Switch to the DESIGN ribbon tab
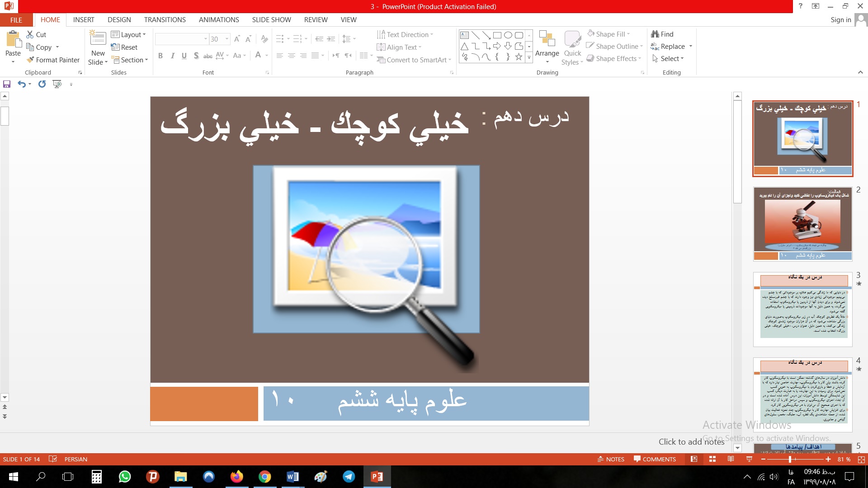868x488 pixels. pyautogui.click(x=119, y=20)
